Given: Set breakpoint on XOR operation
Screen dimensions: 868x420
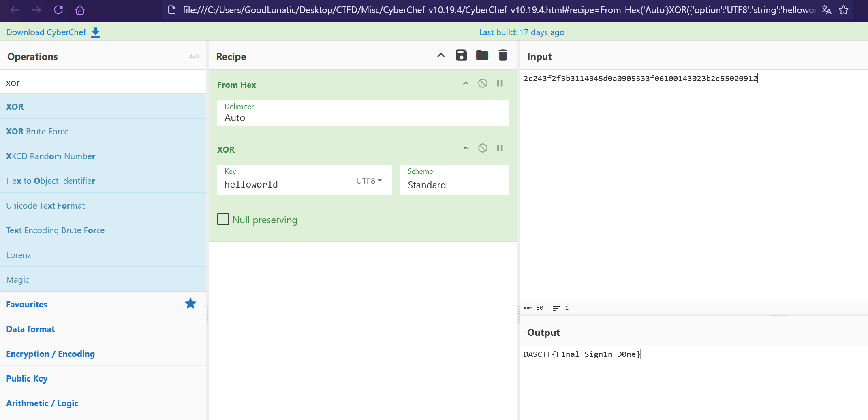Looking at the screenshot, I should point(500,148).
